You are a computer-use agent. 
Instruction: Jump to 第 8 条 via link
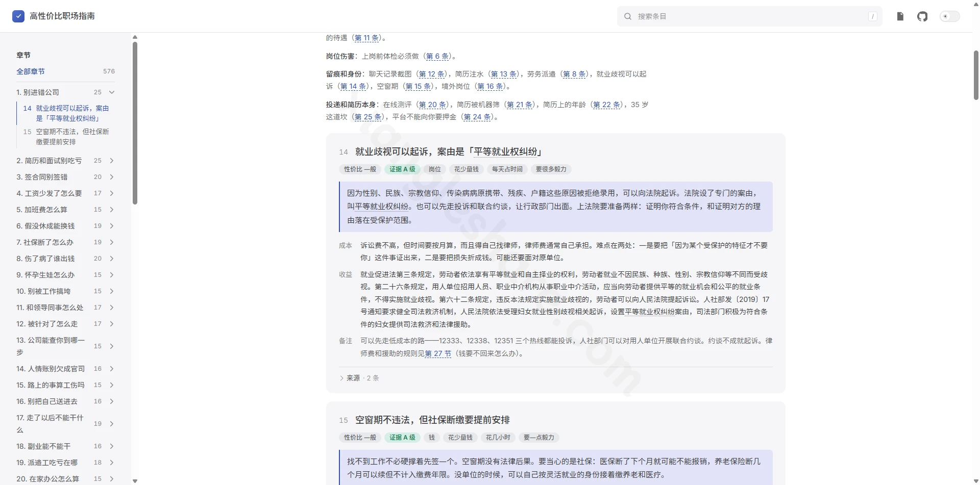click(574, 74)
